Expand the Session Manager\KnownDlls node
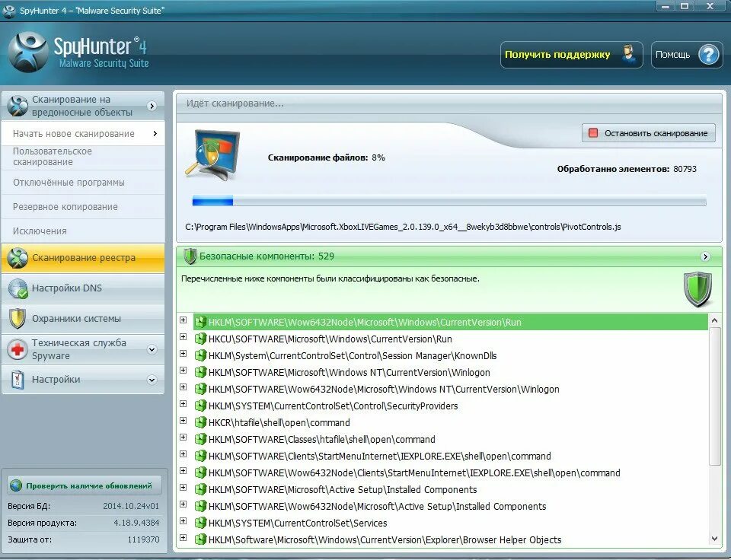Image resolution: width=731 pixels, height=560 pixels. pyautogui.click(x=184, y=354)
